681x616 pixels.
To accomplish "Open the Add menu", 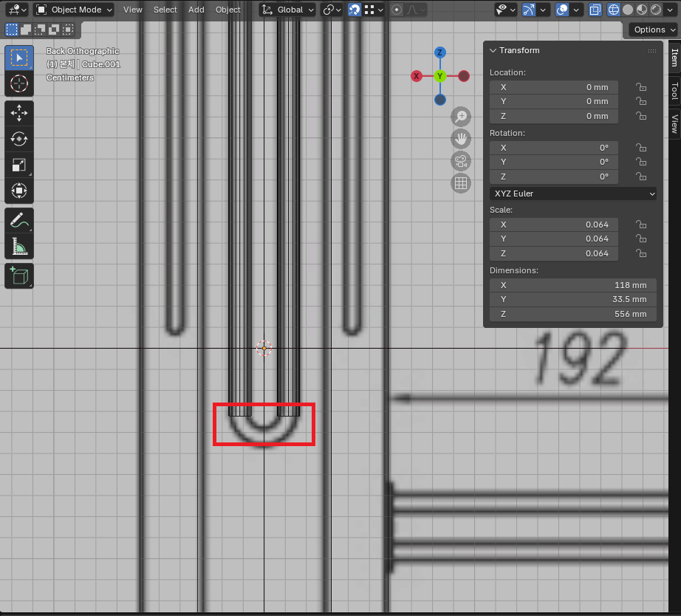I will coord(196,10).
